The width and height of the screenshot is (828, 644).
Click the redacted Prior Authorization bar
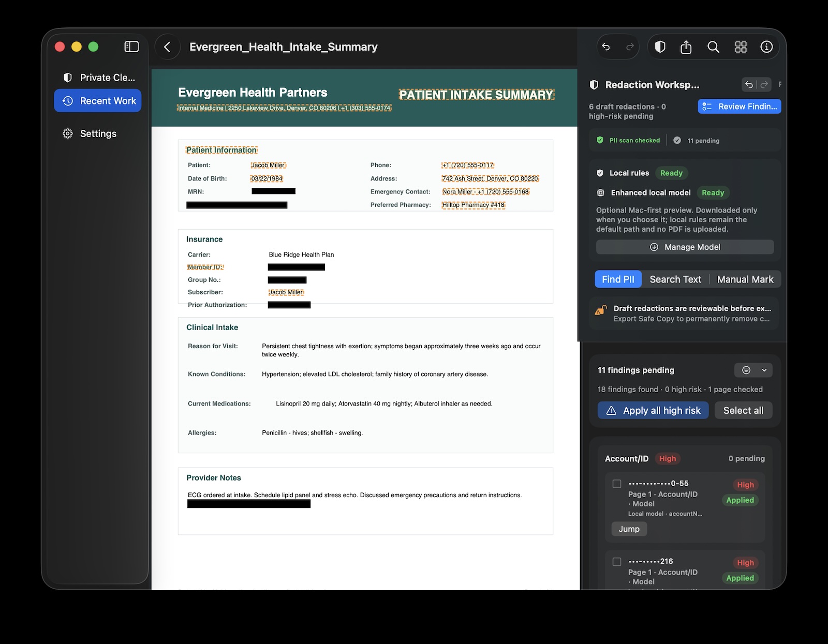pyautogui.click(x=289, y=305)
